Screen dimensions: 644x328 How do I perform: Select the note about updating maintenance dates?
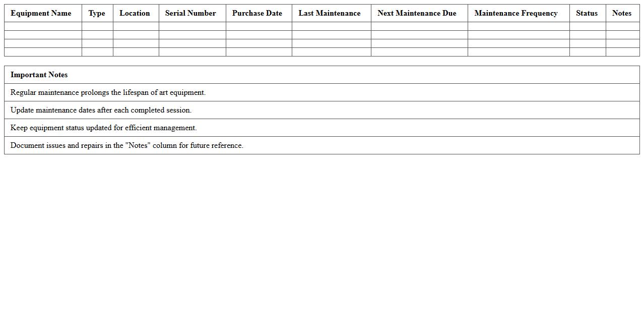point(101,110)
